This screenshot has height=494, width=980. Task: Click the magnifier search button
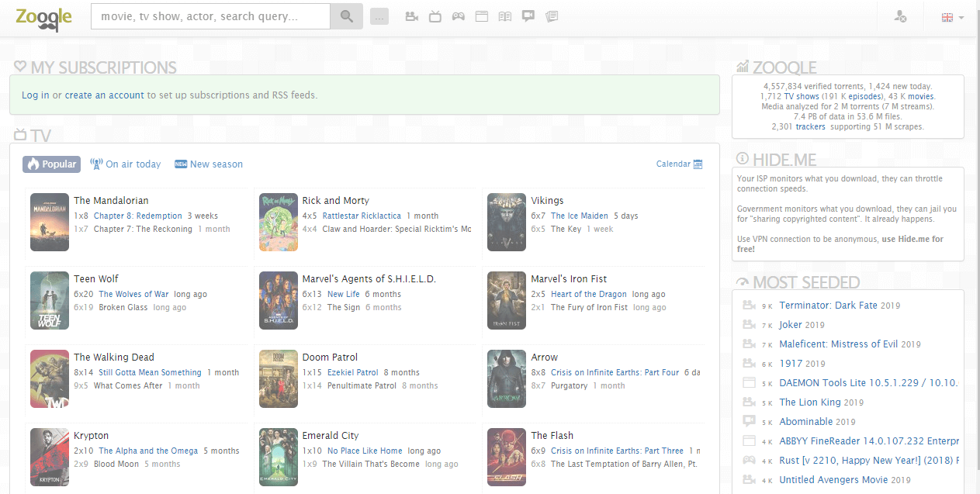pyautogui.click(x=347, y=16)
